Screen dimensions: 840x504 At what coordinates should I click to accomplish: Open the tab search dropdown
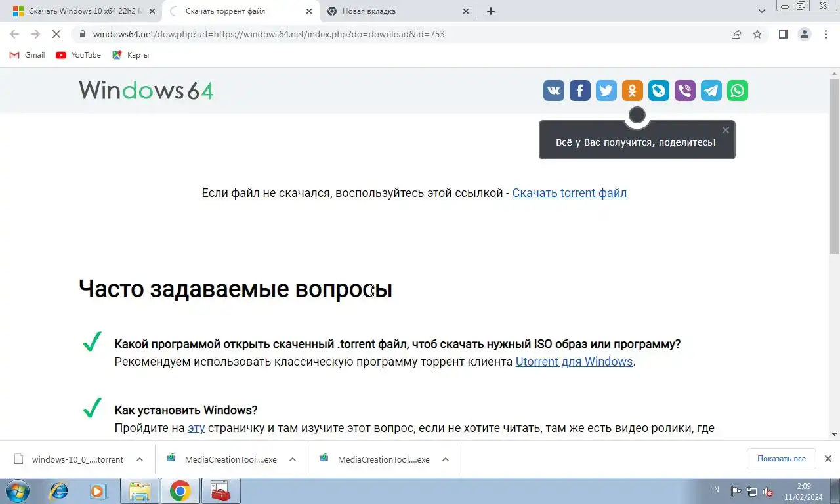coord(762,11)
